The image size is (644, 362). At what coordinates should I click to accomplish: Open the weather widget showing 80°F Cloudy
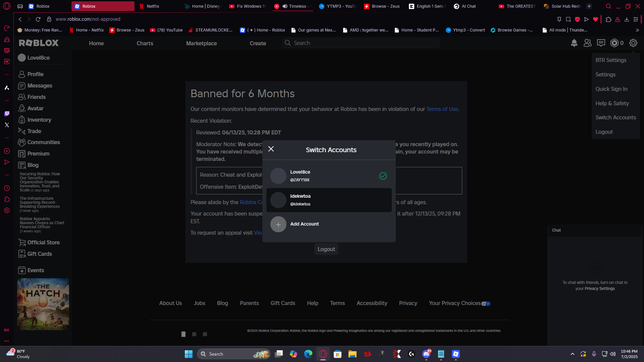pyautogui.click(x=19, y=354)
